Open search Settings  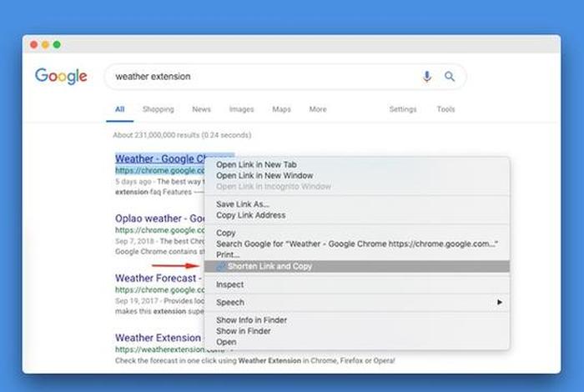tap(403, 109)
